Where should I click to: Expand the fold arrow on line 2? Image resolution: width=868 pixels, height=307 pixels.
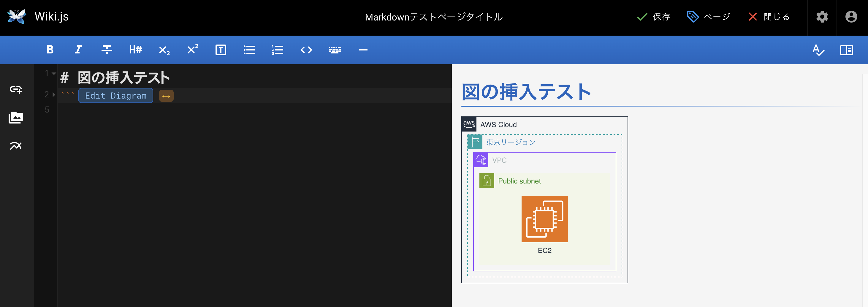[53, 95]
